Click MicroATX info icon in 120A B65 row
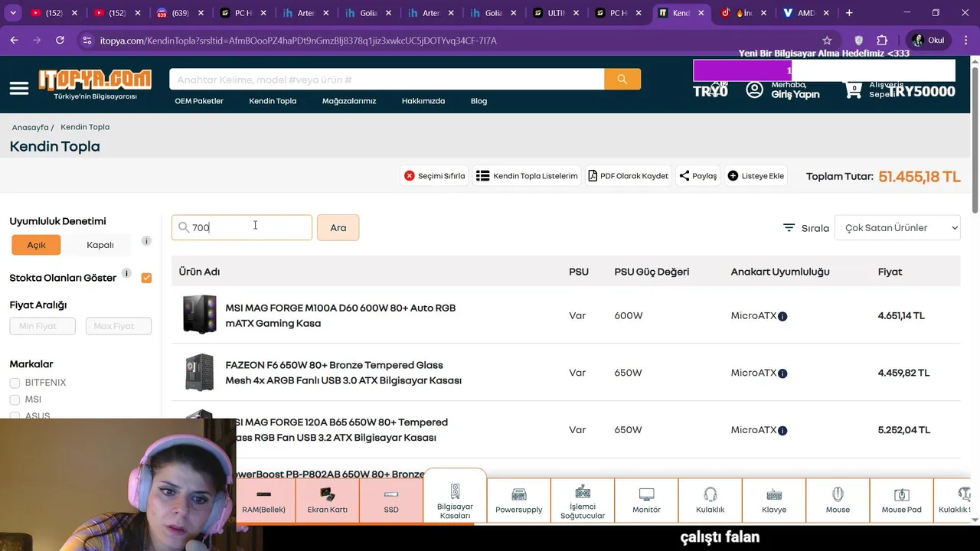This screenshot has height=551, width=980. pos(782,431)
